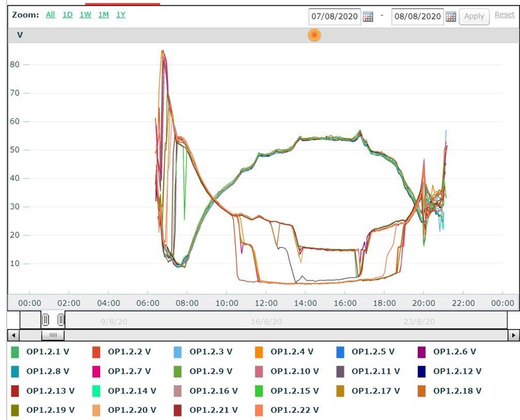This screenshot has width=520, height=420.
Task: Click the 20:00 time axis label
Action: point(424,303)
